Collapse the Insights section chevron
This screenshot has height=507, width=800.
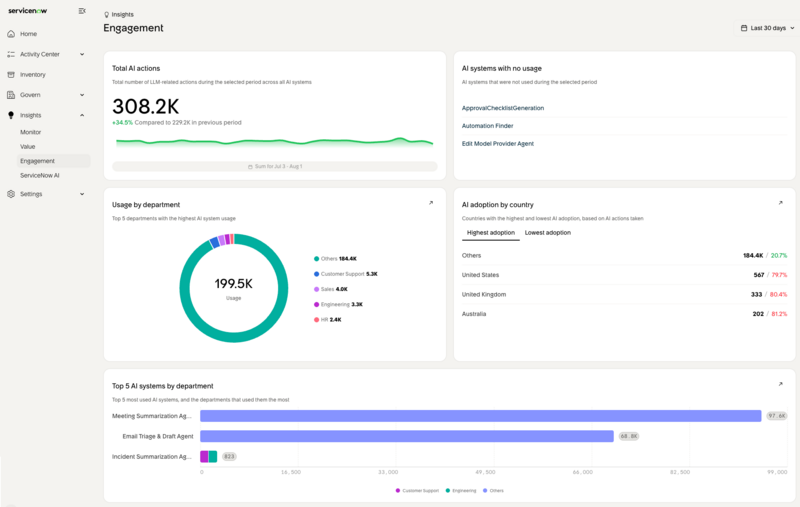click(x=82, y=115)
